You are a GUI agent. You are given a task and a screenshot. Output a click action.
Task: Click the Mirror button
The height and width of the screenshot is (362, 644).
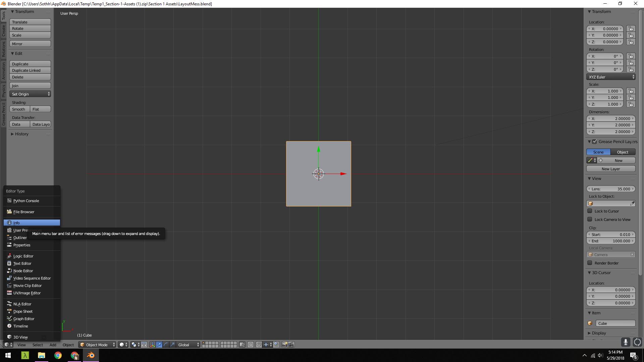pos(30,44)
